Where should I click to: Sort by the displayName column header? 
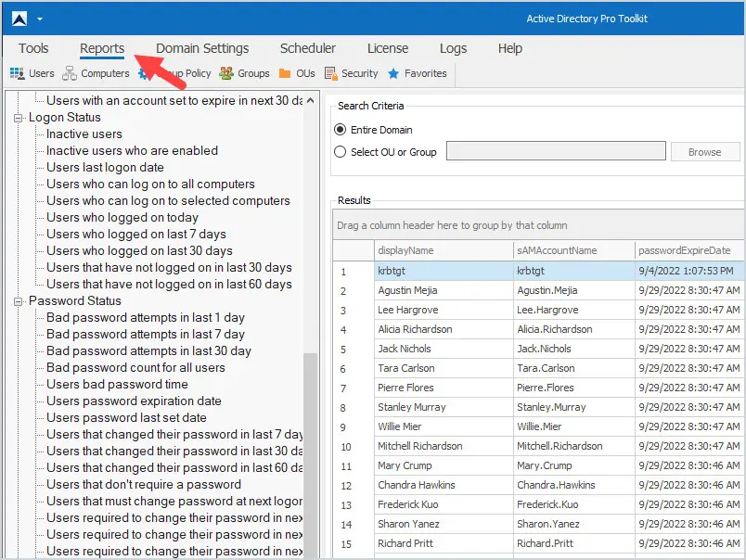444,250
